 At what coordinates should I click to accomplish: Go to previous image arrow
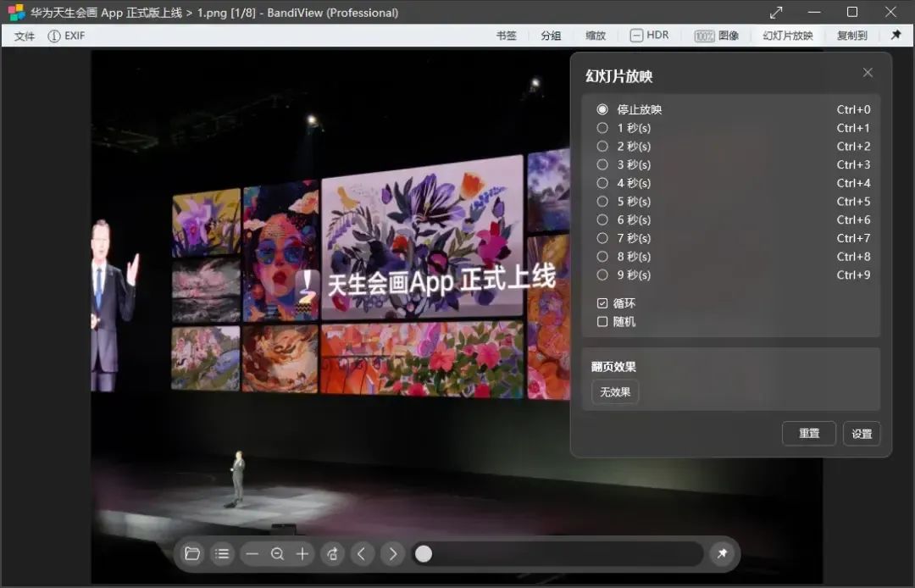pos(362,553)
